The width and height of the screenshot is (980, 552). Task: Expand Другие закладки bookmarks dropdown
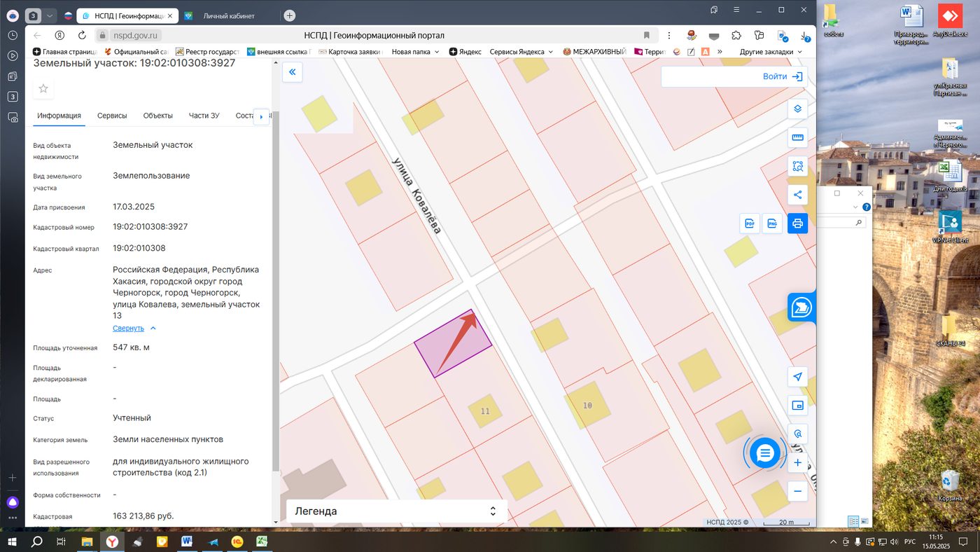[771, 51]
